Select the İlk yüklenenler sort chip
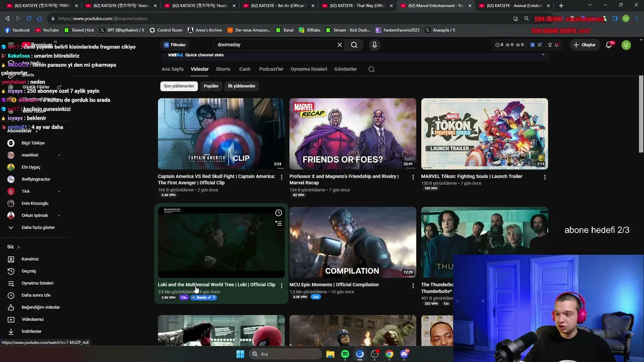Image resolution: width=644 pixels, height=362 pixels. 242,86
